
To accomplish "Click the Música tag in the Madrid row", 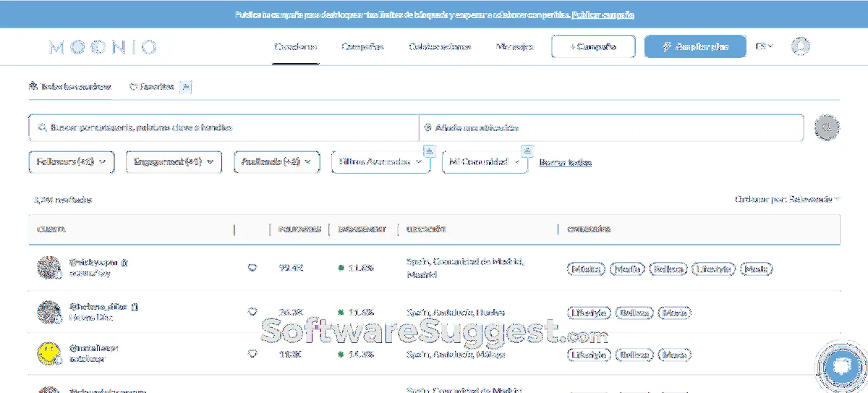I will click(585, 269).
